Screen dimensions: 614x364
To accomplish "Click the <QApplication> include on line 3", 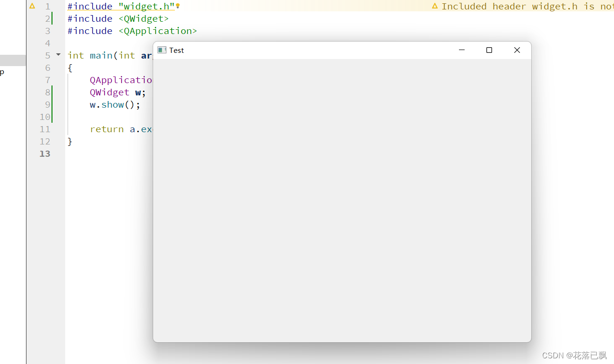I will click(x=157, y=31).
